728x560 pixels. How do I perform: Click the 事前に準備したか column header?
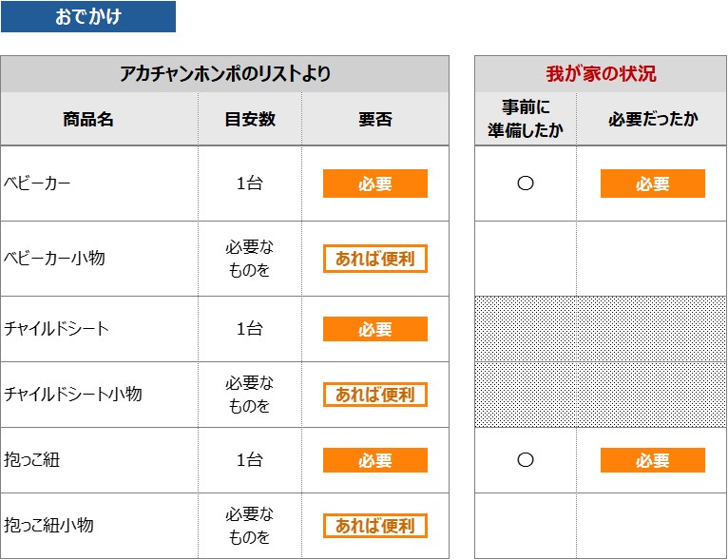pyautogui.click(x=526, y=119)
